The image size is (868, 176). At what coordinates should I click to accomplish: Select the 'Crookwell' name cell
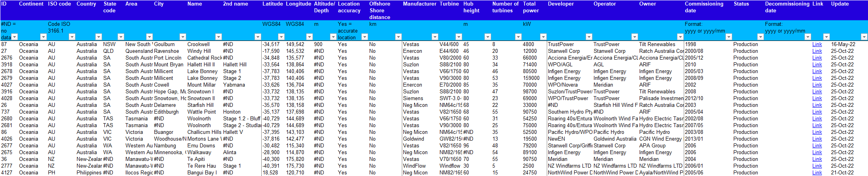click(204, 44)
